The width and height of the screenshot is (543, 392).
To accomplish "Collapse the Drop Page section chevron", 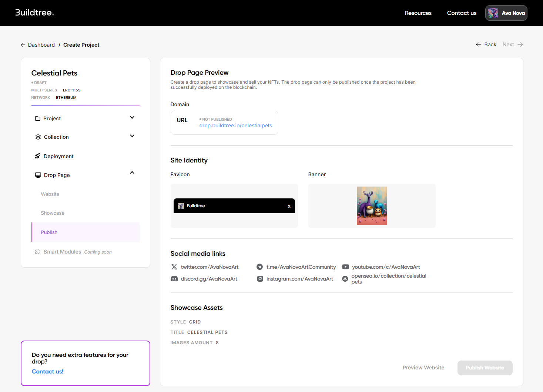I will (x=132, y=173).
